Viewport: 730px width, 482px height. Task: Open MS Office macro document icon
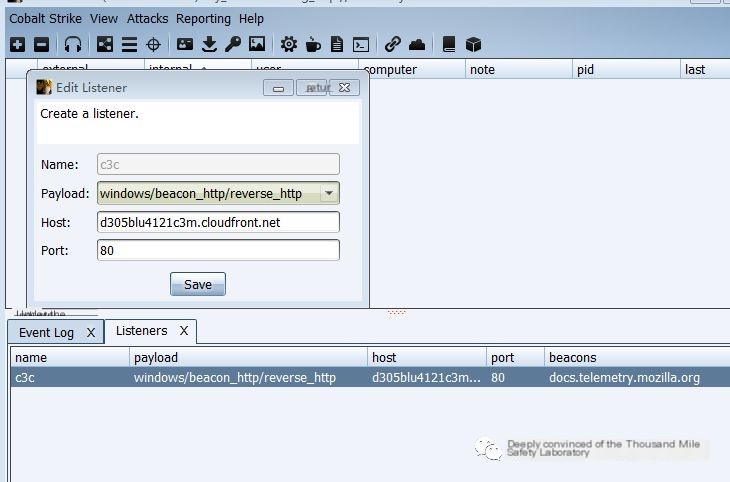click(x=337, y=45)
